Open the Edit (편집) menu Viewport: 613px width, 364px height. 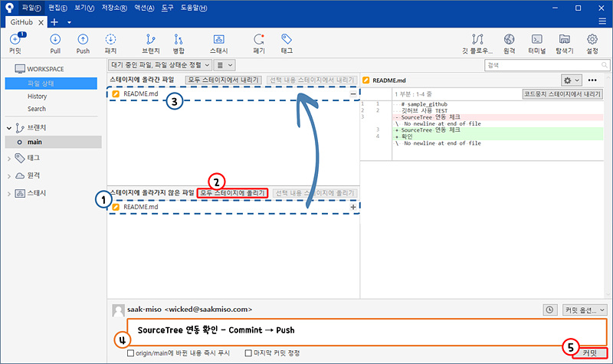click(57, 8)
